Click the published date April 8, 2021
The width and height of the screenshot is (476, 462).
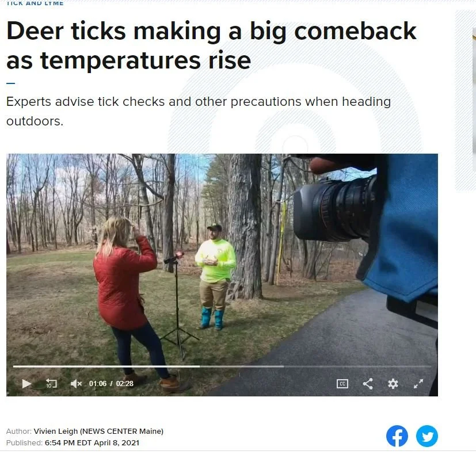116,443
